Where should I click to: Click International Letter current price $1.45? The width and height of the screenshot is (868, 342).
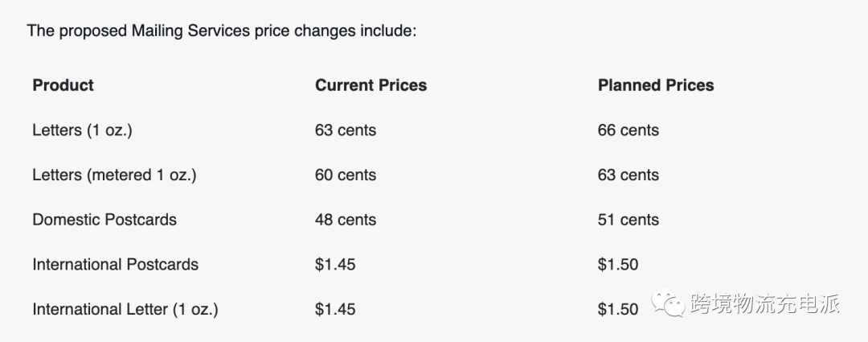(x=335, y=309)
